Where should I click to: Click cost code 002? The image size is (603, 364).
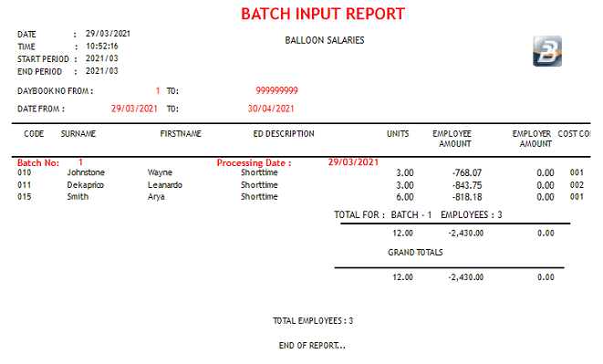tap(577, 185)
